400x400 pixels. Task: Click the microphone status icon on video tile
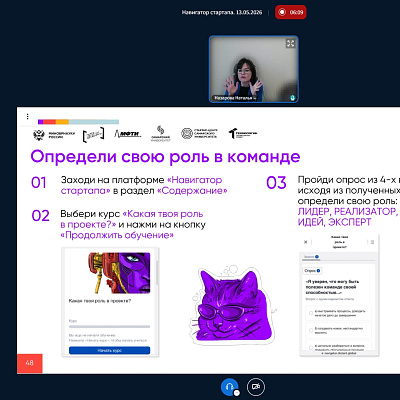click(292, 98)
